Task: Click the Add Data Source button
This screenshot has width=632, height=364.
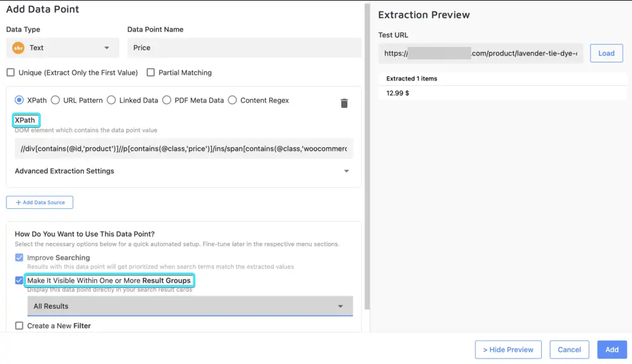Action: point(40,202)
